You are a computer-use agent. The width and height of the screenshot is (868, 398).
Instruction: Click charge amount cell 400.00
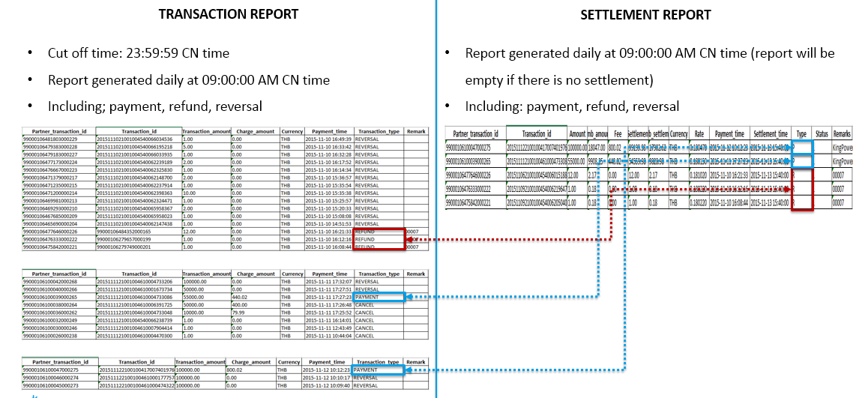(x=255, y=304)
